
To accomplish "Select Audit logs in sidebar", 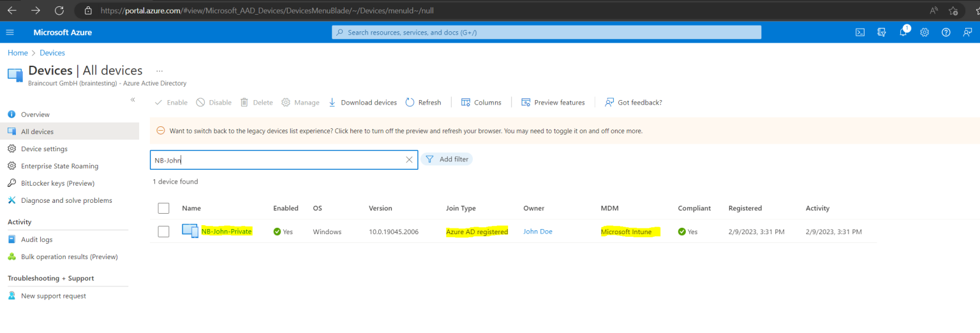I will (36, 239).
